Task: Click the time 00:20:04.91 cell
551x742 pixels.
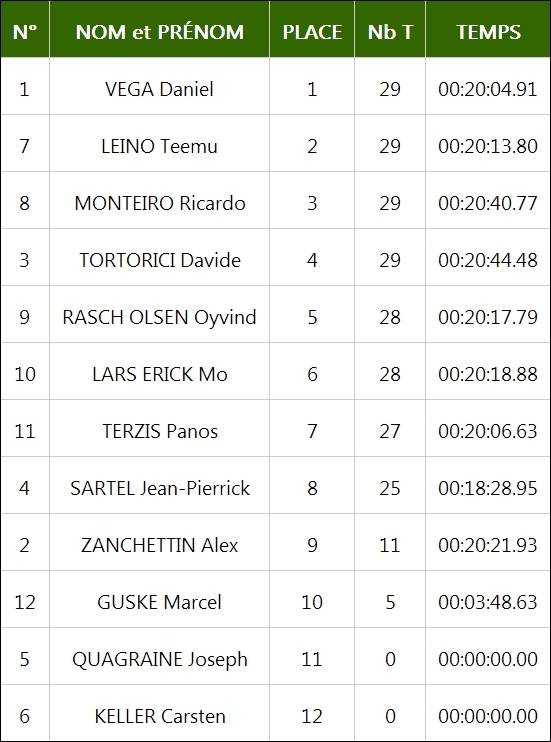Action: tap(488, 86)
